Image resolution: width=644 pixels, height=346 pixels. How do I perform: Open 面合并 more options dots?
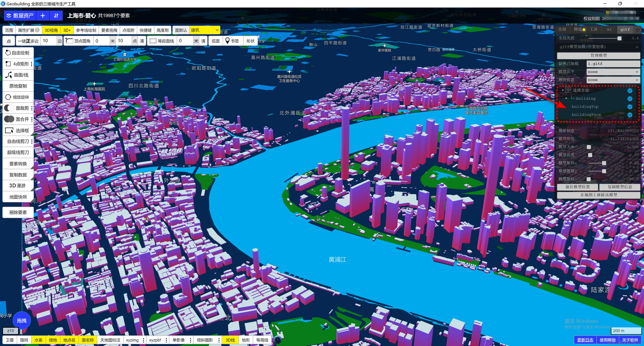[x=32, y=119]
